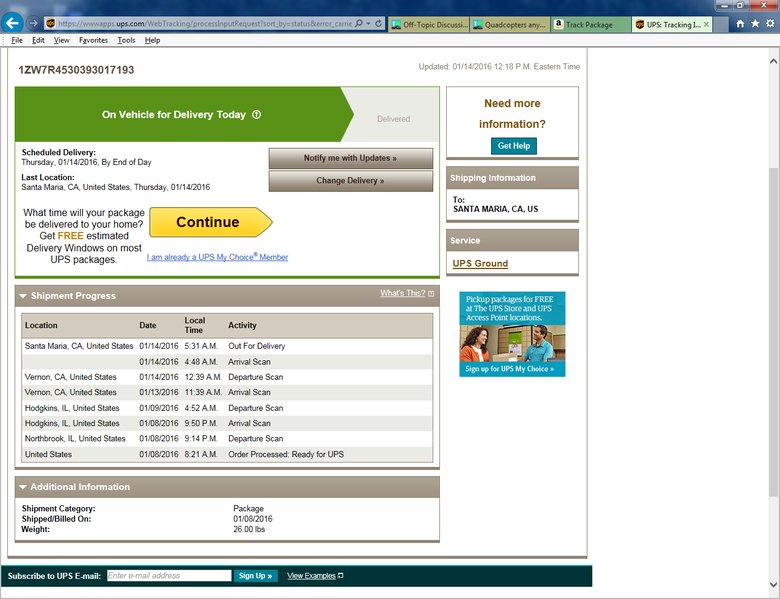Viewport: 780px width, 599px height.
Task: Select the UPS: Tracking tab
Action: (x=672, y=24)
